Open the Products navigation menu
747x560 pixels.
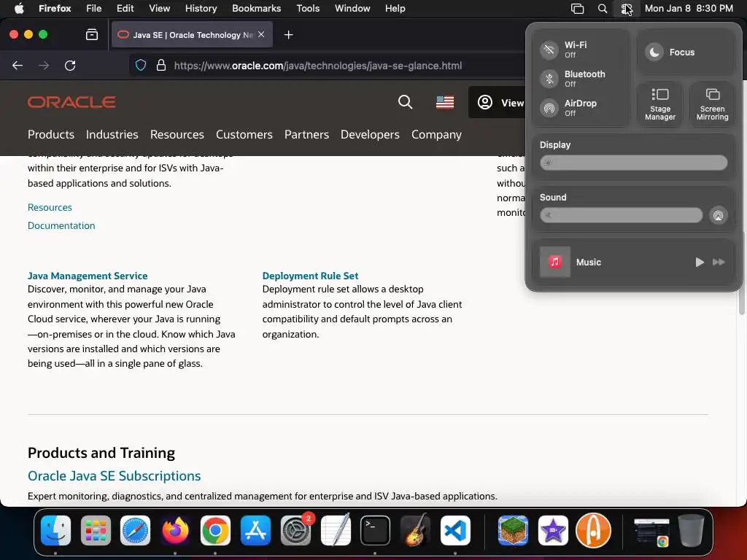pyautogui.click(x=51, y=135)
